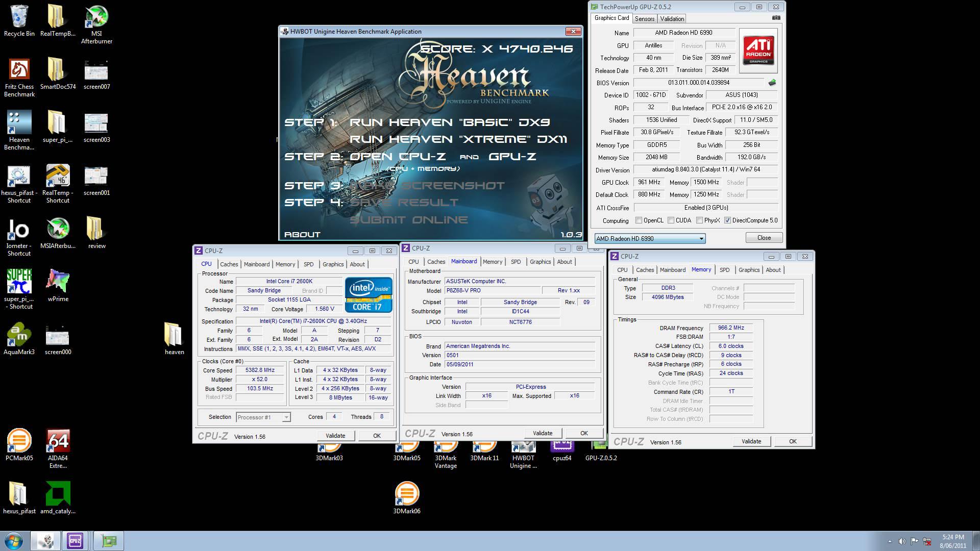
Task: Open the amd_catalyst installer icon
Action: coord(58,498)
